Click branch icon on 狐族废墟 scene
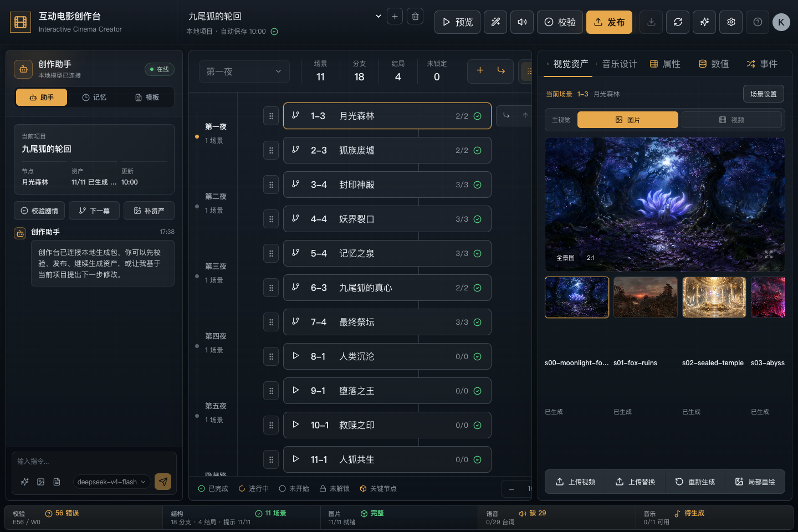Viewport: 798px width, 532px height. [296, 150]
